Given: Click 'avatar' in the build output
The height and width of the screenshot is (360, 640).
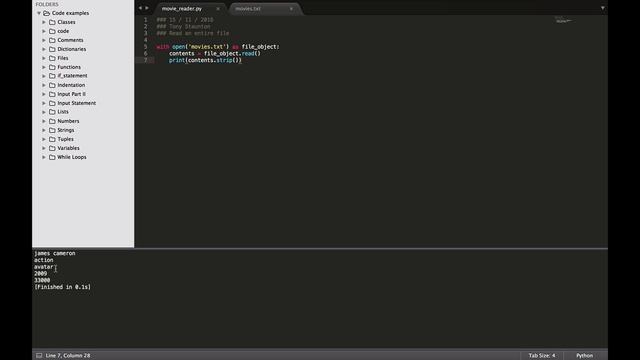Looking at the screenshot, I should [x=44, y=267].
